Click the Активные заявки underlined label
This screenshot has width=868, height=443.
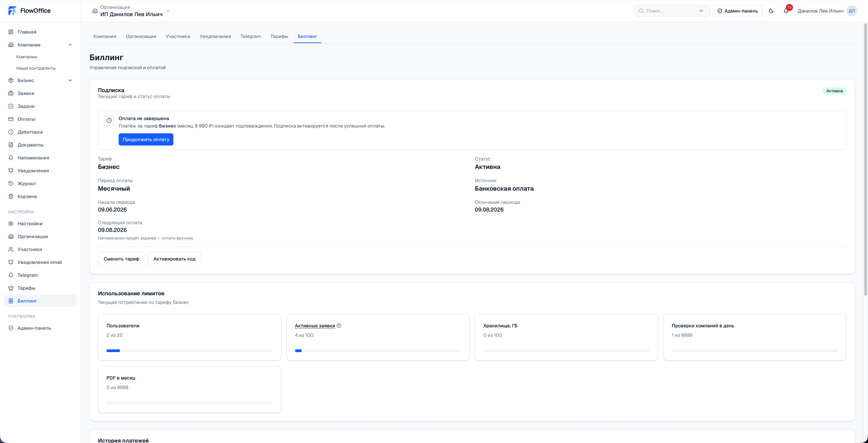(315, 326)
